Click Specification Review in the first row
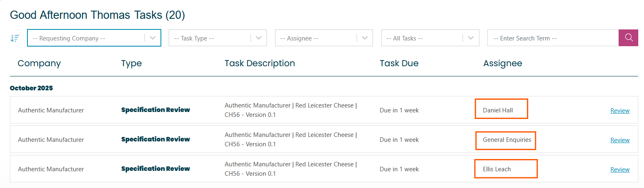The image size is (644, 188). pos(156,110)
